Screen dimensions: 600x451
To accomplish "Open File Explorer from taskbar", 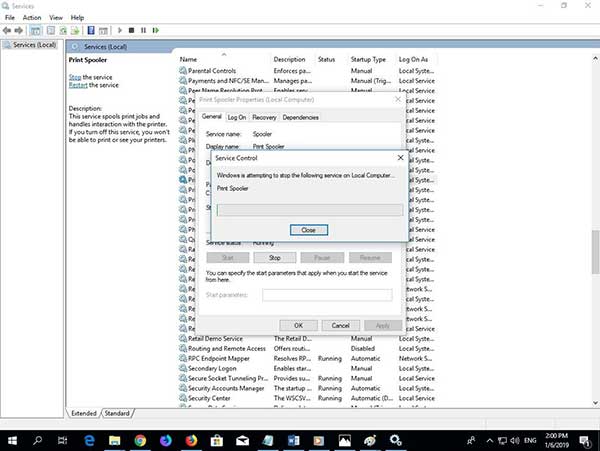I will 114,441.
